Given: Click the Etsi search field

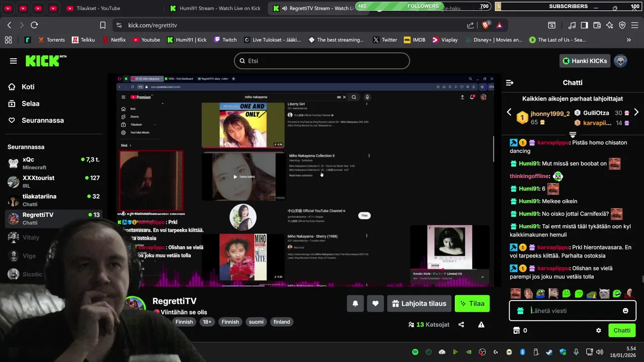Looking at the screenshot, I should tap(322, 61).
